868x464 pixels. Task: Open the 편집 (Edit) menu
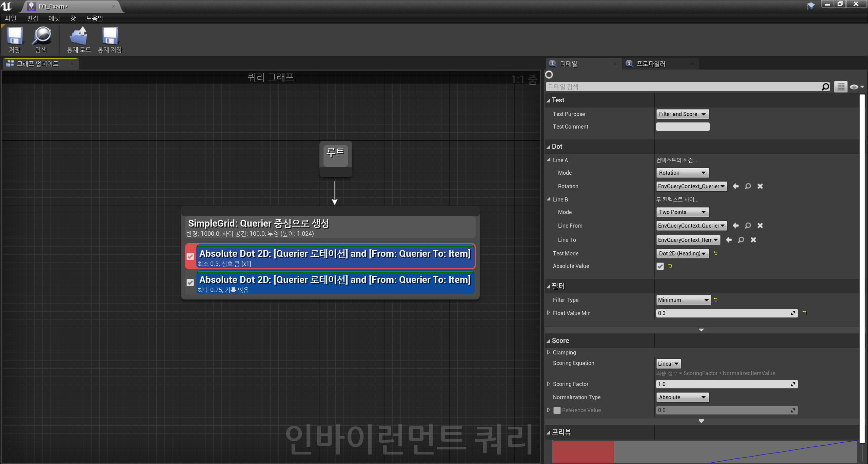click(x=32, y=18)
